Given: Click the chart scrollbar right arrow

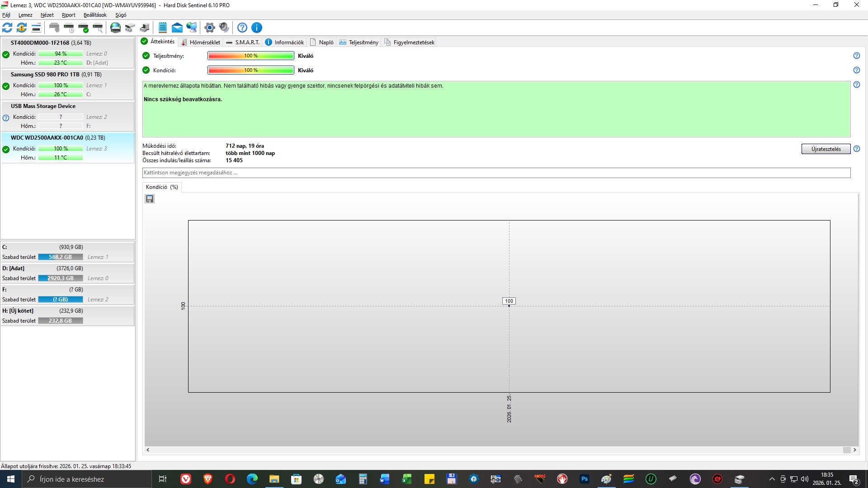Looking at the screenshot, I should point(854,450).
